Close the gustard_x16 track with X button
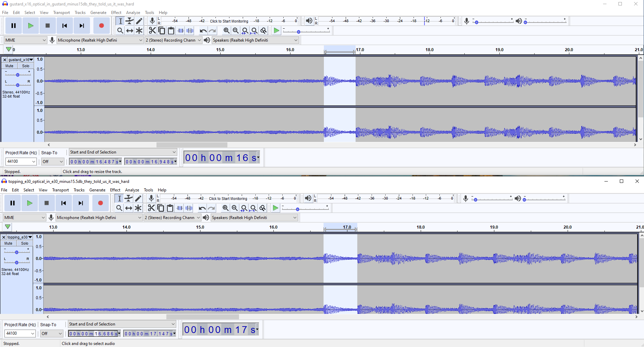The image size is (644, 347). click(5, 60)
